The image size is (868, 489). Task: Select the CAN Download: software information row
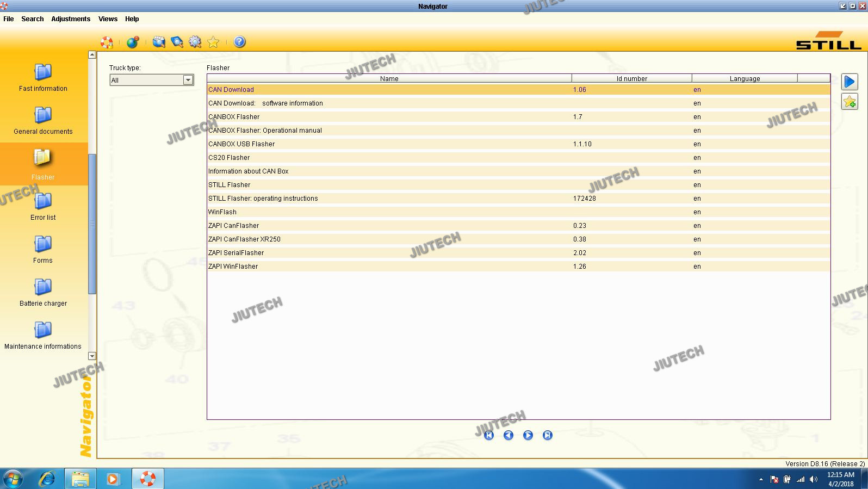(x=518, y=103)
